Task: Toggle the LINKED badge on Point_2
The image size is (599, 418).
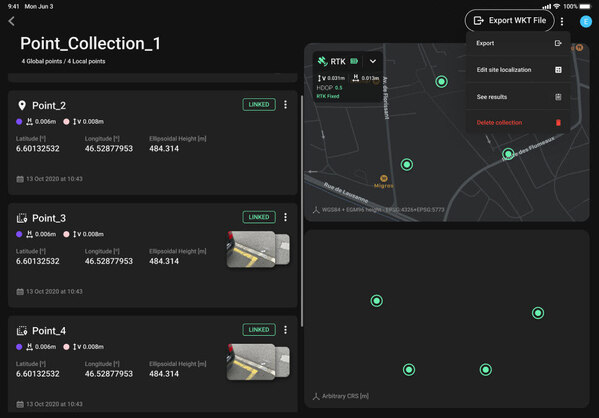Action: pos(259,105)
